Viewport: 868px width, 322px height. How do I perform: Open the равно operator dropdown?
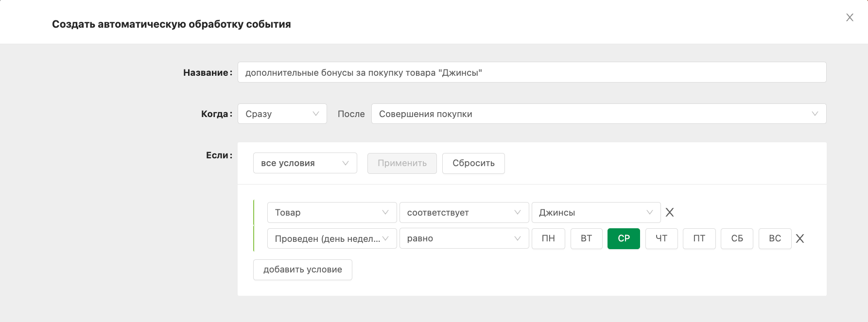(x=464, y=238)
